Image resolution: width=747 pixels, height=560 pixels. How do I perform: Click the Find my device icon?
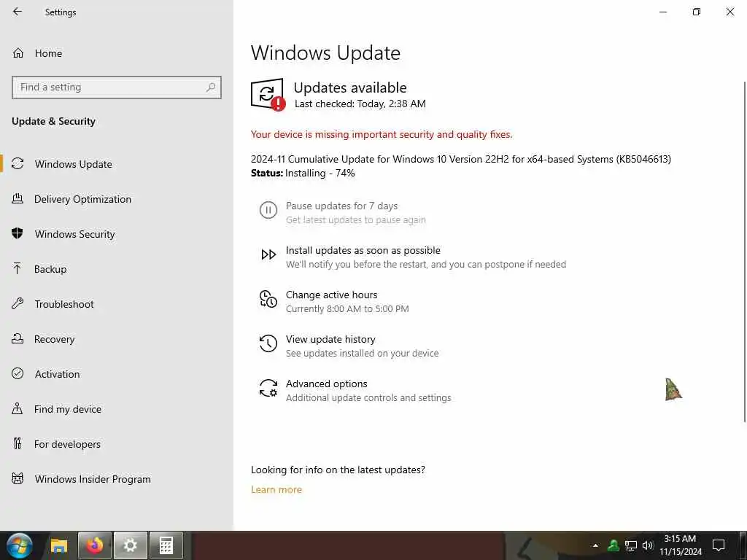point(18,408)
